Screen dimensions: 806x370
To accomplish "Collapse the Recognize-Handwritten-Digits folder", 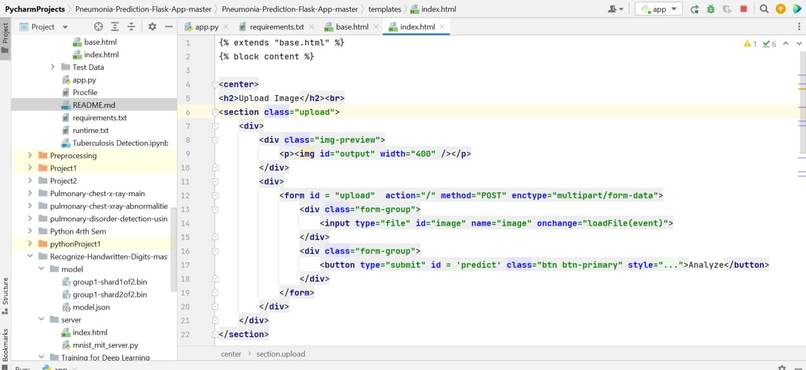I will (30, 256).
